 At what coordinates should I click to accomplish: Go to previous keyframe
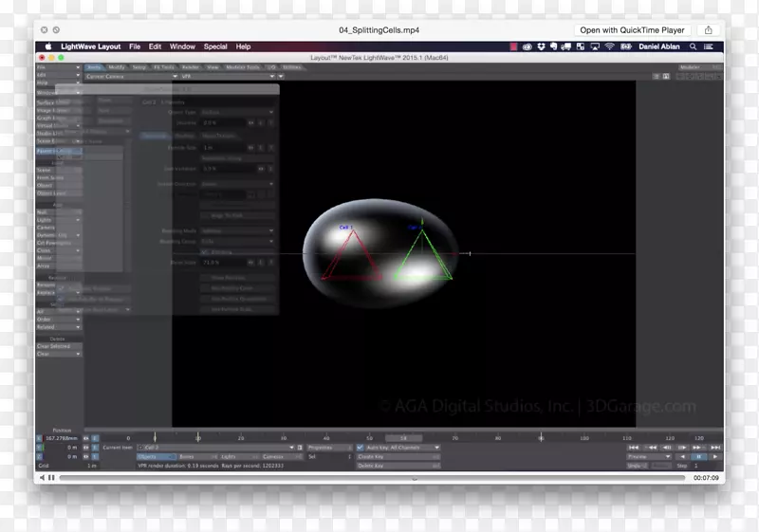click(651, 448)
